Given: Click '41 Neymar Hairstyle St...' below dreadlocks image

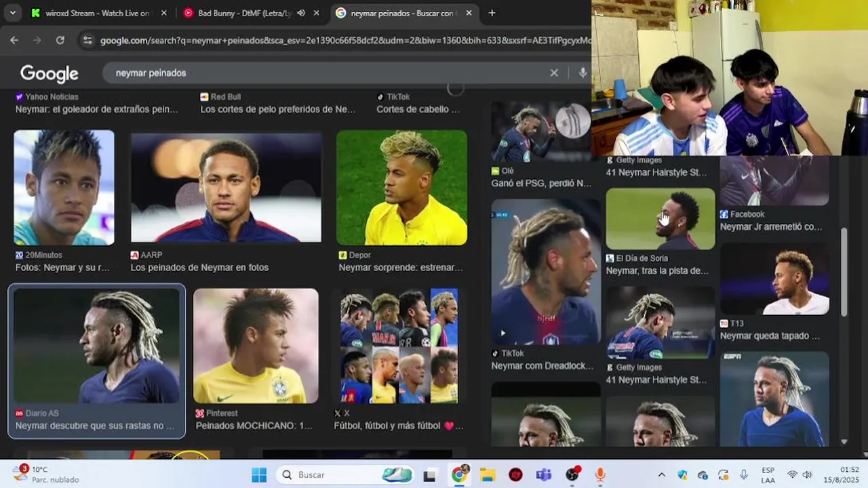Looking at the screenshot, I should (x=656, y=380).
